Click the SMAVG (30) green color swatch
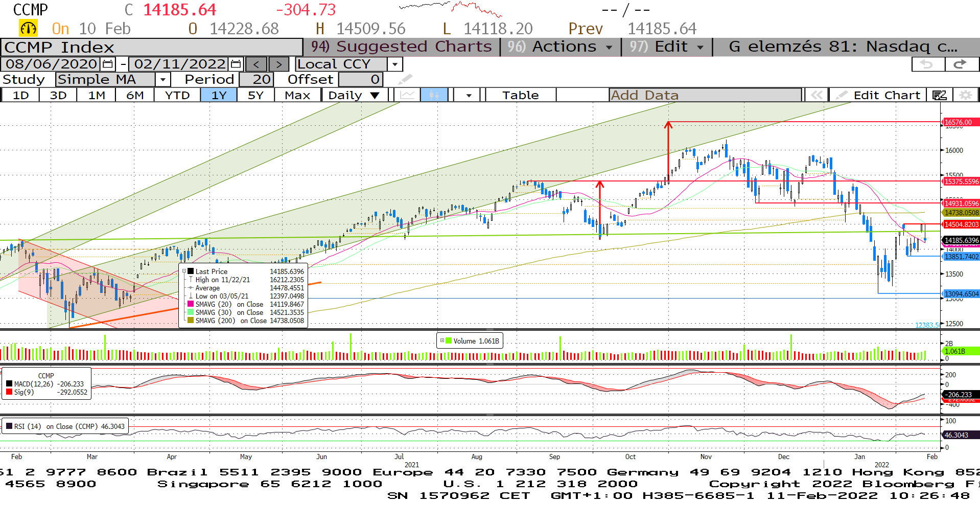This screenshot has width=980, height=524. pos(191,312)
